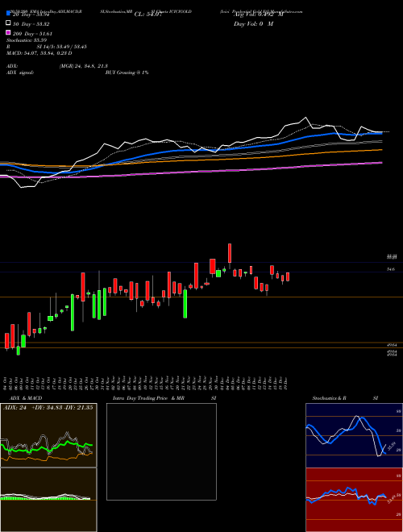Click the blue stochastics chart panel

(354, 435)
